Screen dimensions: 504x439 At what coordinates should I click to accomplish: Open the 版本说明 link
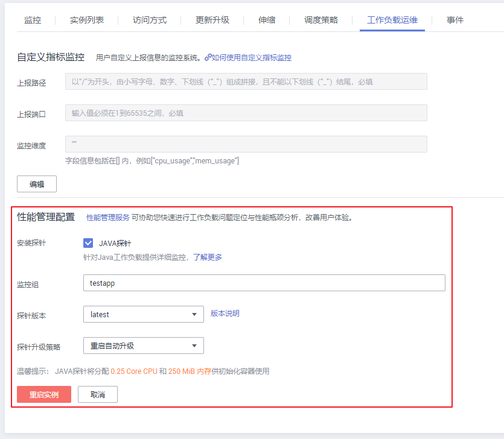coord(225,314)
